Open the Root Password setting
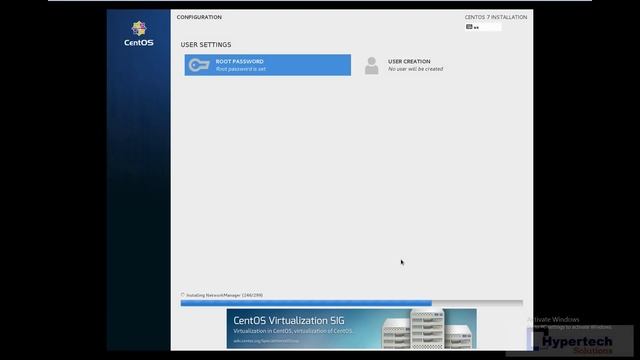 pos(267,65)
